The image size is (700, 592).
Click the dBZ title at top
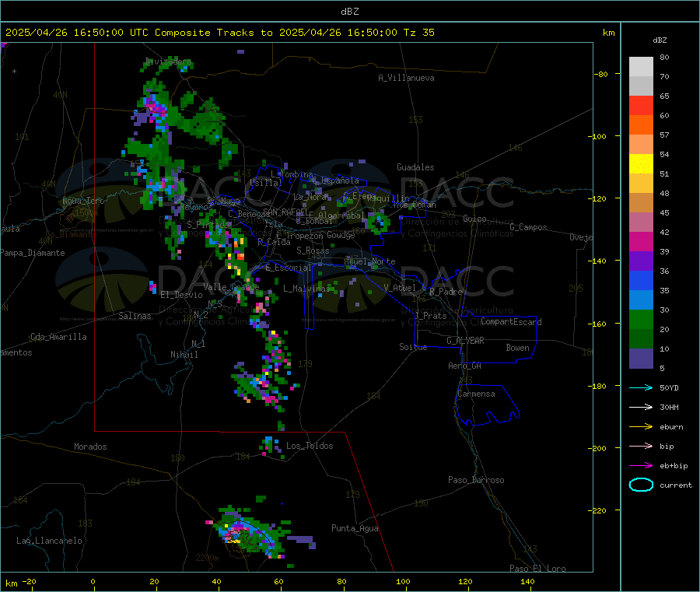(x=349, y=12)
